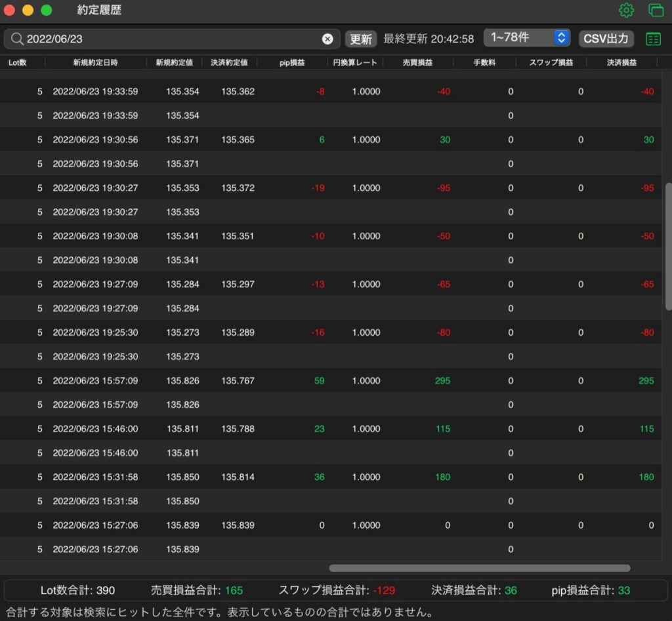This screenshot has height=621, width=672.
Task: Click the green window layout icon
Action: click(x=656, y=10)
